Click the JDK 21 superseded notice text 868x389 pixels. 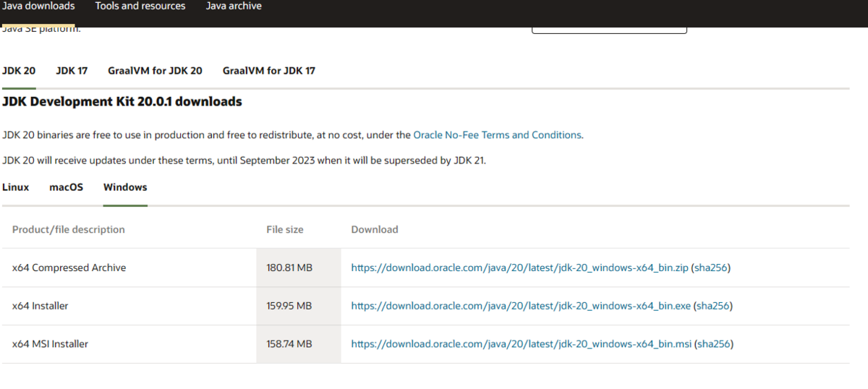coord(244,161)
